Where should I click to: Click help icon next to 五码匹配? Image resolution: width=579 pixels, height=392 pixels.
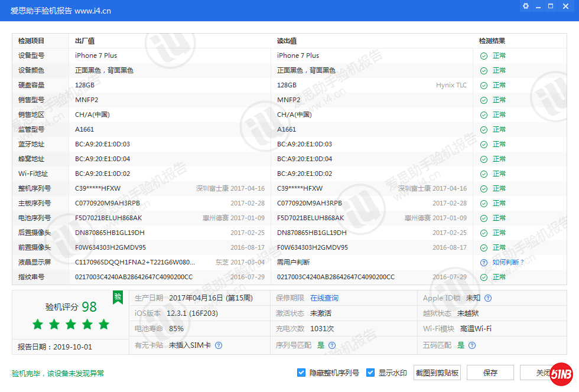click(472, 345)
